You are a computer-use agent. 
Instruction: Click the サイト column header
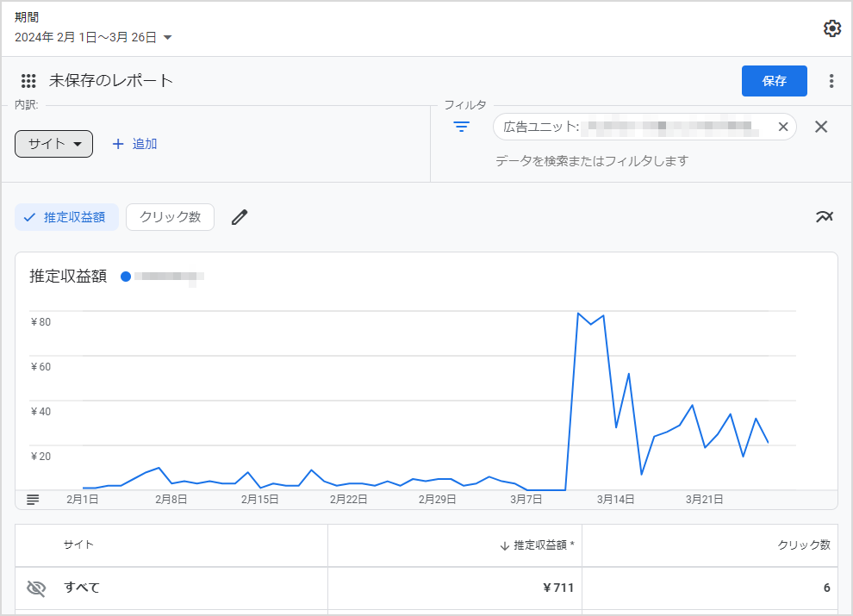(x=78, y=545)
